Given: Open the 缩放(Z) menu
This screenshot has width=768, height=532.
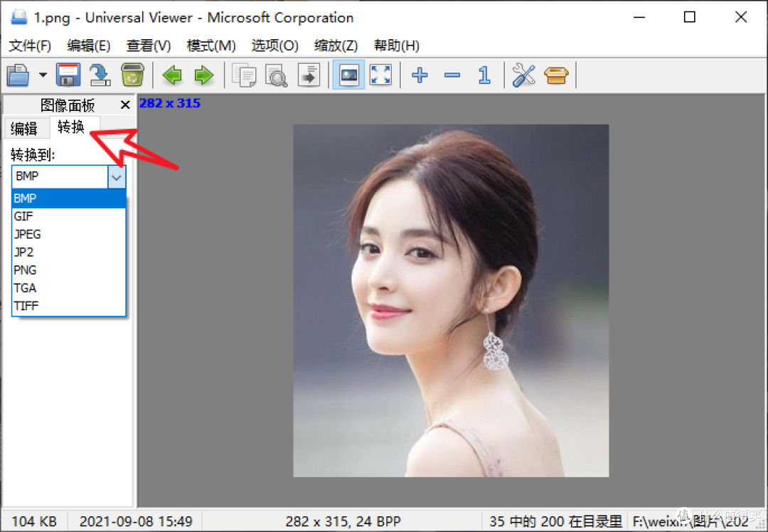Looking at the screenshot, I should pyautogui.click(x=336, y=46).
